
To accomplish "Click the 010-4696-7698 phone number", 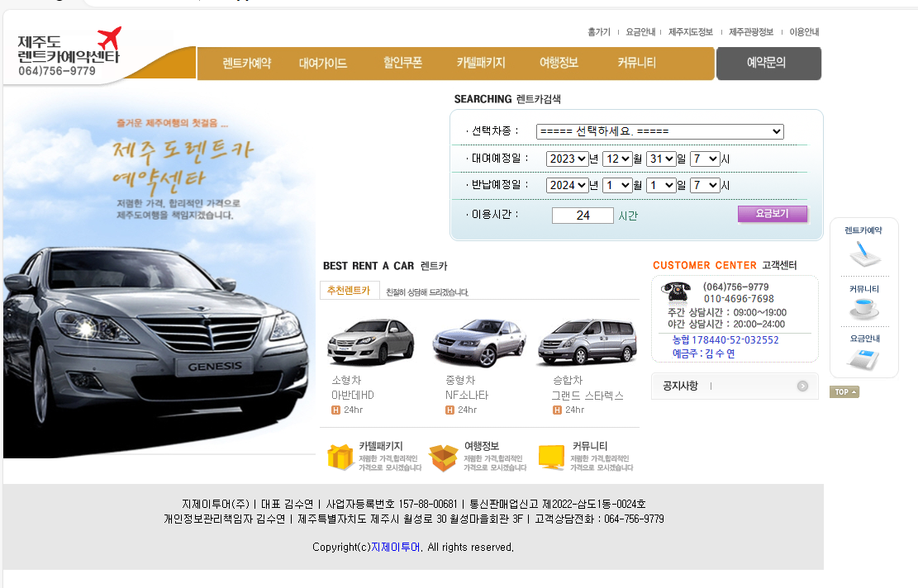I will 738,299.
